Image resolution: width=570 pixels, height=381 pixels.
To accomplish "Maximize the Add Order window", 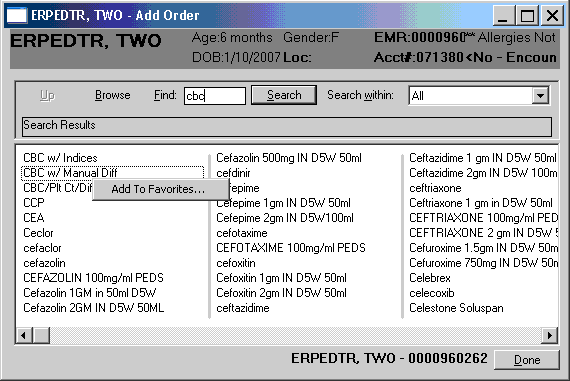I will pyautogui.click(x=527, y=16).
